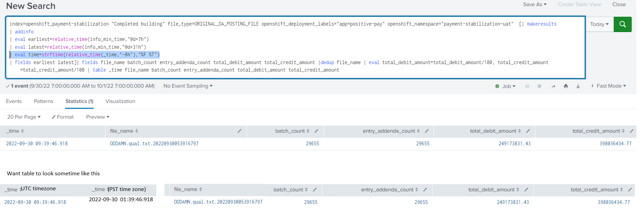Change Fast Mode search mode
Screen dimensions: 644x221
(x=609, y=86)
